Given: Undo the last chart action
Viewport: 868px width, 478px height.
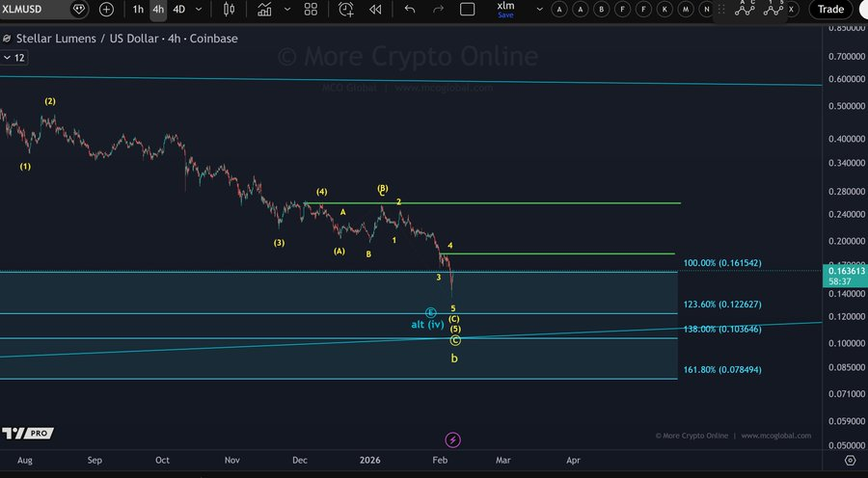Looking at the screenshot, I should point(410,10).
